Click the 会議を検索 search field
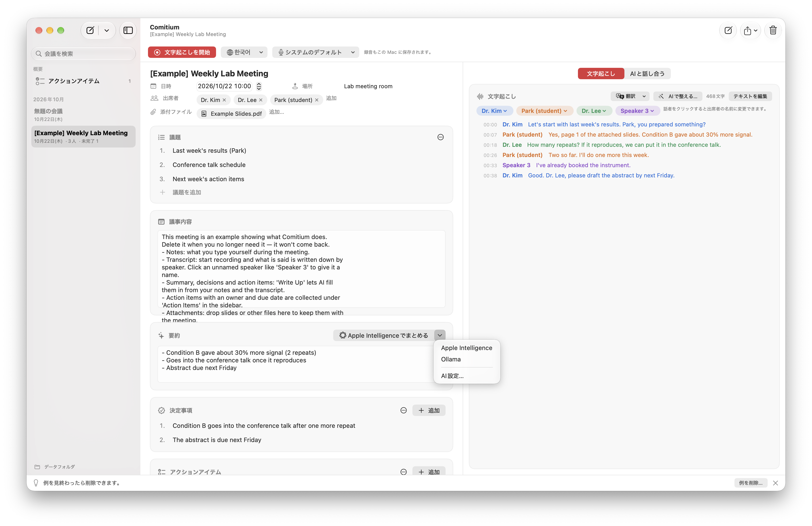The image size is (812, 526). click(x=83, y=54)
